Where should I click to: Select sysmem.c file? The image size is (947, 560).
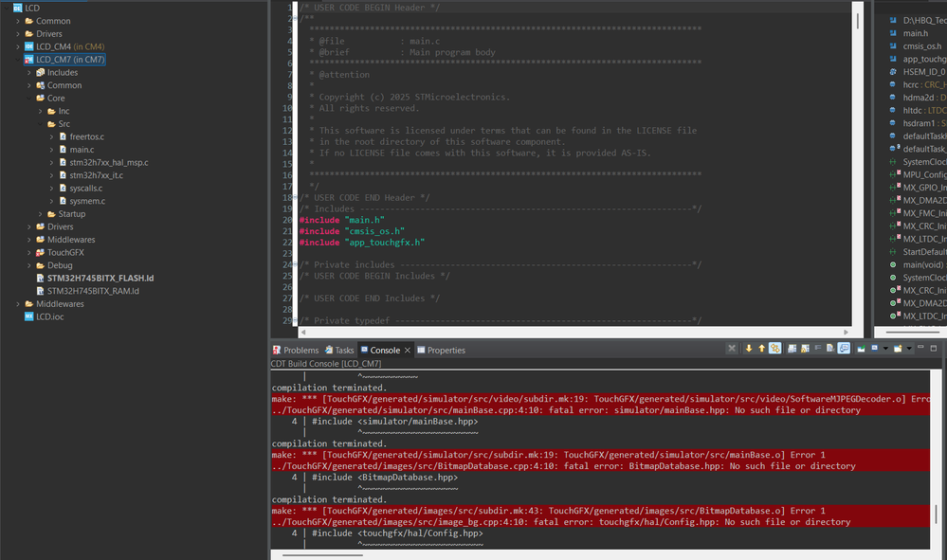pyautogui.click(x=87, y=201)
